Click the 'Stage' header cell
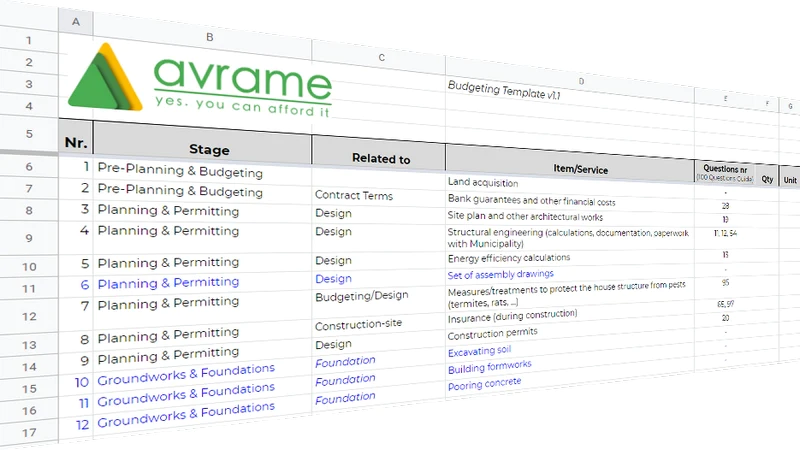 (208, 150)
